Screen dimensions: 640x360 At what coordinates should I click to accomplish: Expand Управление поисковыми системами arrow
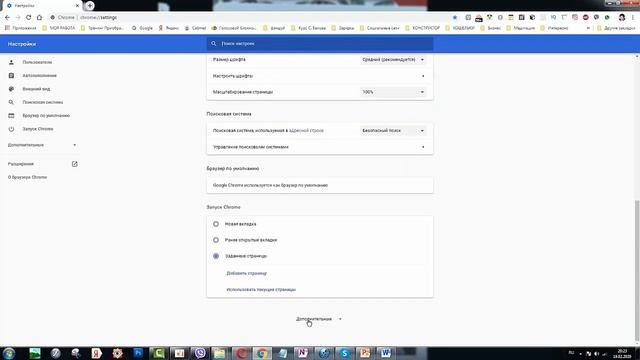click(423, 147)
